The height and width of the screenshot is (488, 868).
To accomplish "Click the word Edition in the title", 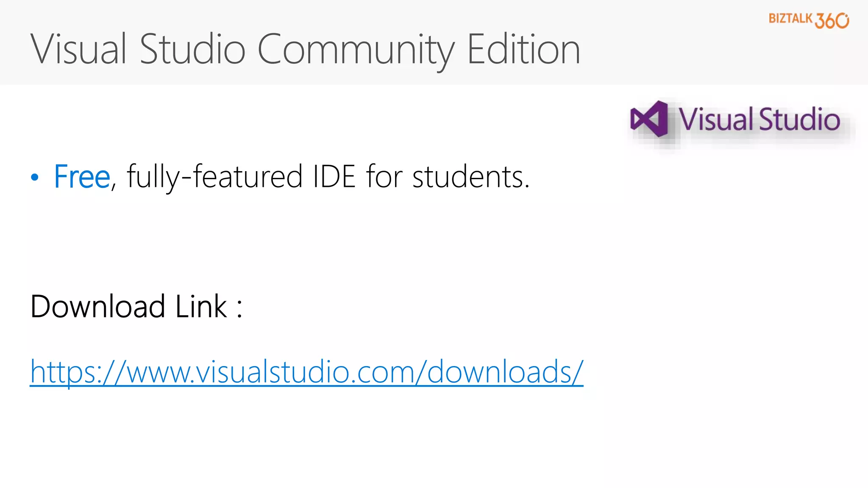I will pyautogui.click(x=523, y=50).
